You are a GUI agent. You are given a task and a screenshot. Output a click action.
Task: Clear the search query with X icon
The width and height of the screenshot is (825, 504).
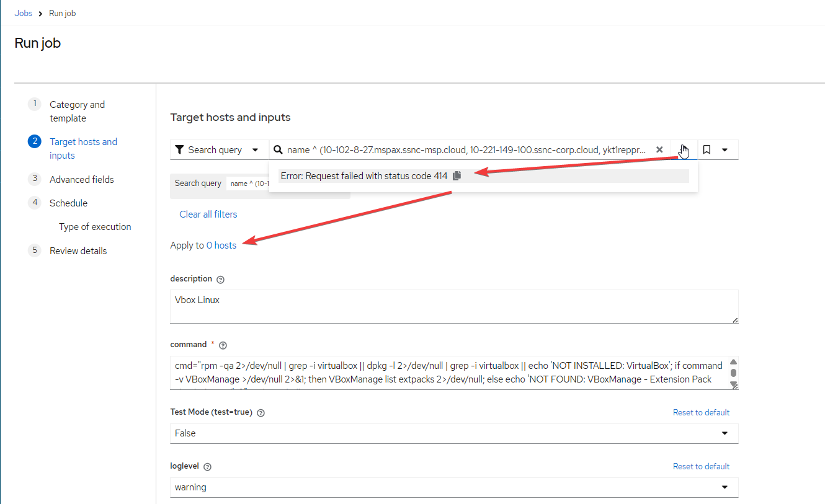(x=659, y=150)
